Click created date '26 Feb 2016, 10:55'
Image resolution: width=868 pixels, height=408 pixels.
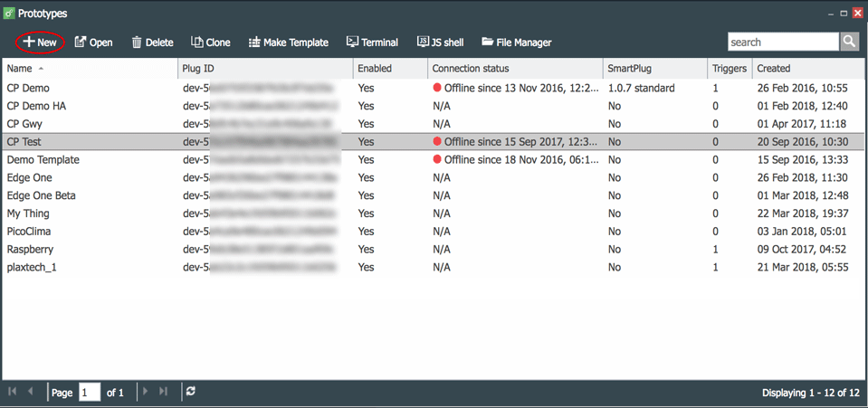802,88
